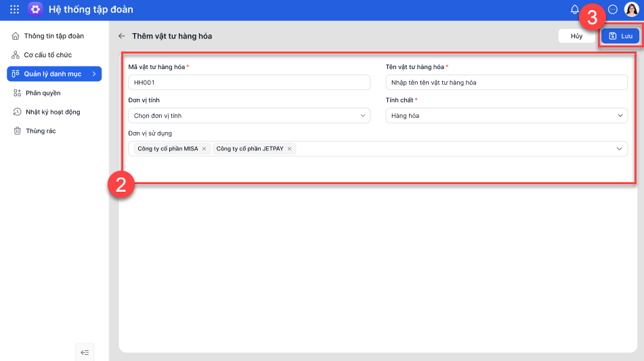Screen dimensions: 644x361
Task: Click the Hủy button
Action: (x=576, y=36)
